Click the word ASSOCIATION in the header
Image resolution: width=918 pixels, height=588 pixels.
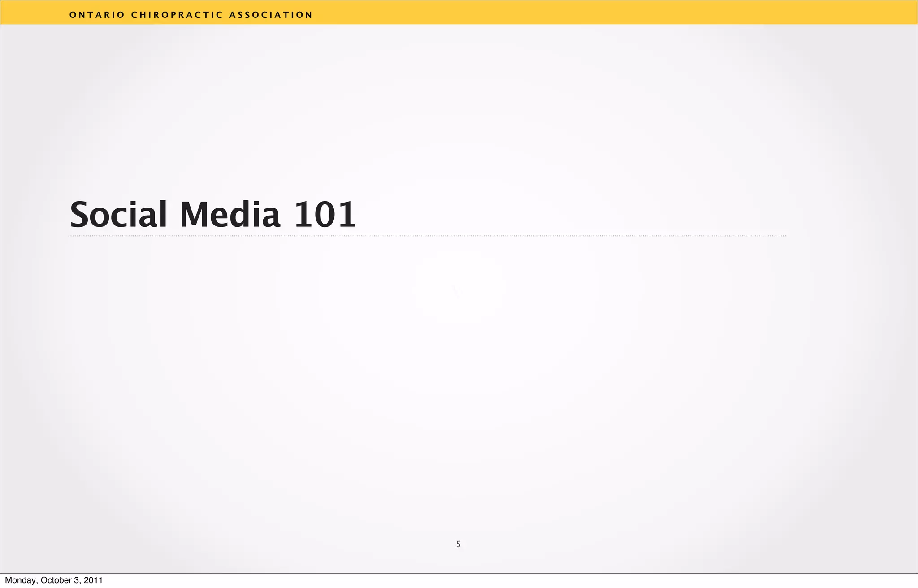(x=270, y=15)
